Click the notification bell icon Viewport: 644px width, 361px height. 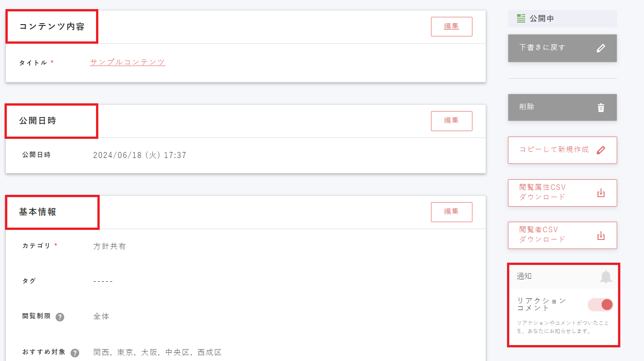coord(606,276)
